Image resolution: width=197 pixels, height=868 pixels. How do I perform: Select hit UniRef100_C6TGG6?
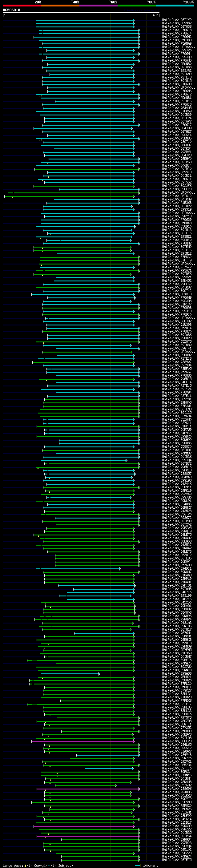(177, 26)
